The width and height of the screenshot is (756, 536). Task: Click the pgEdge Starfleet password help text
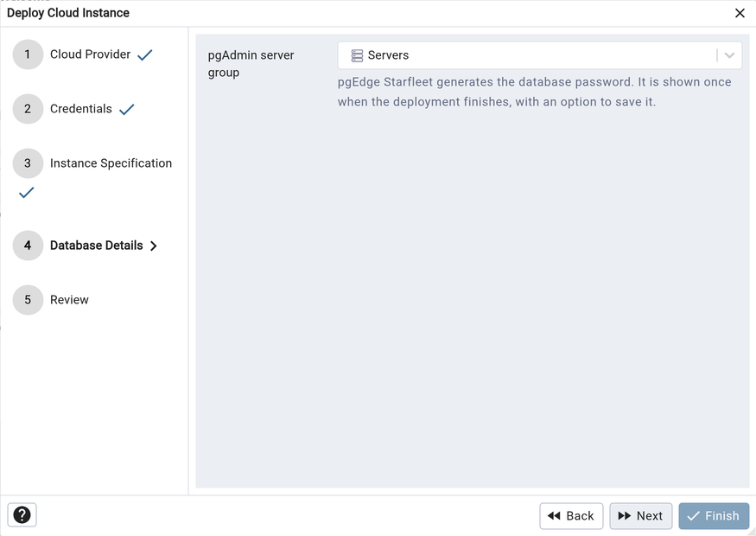click(534, 92)
